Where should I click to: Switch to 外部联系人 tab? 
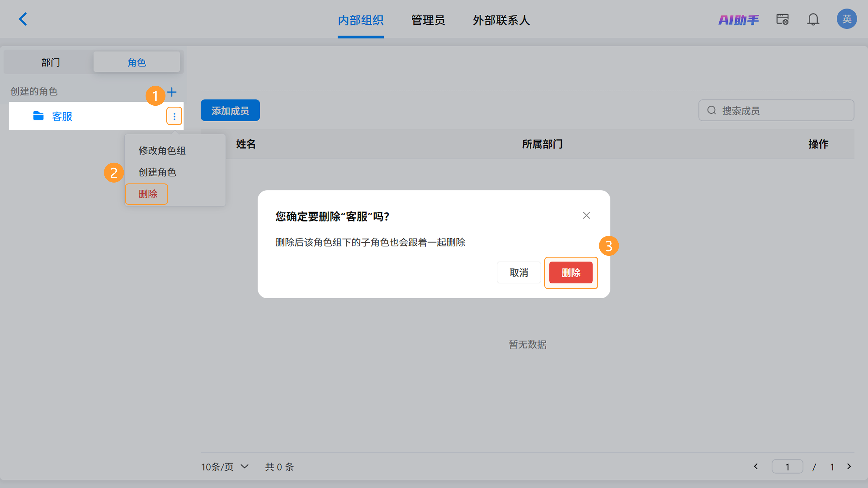coord(501,20)
